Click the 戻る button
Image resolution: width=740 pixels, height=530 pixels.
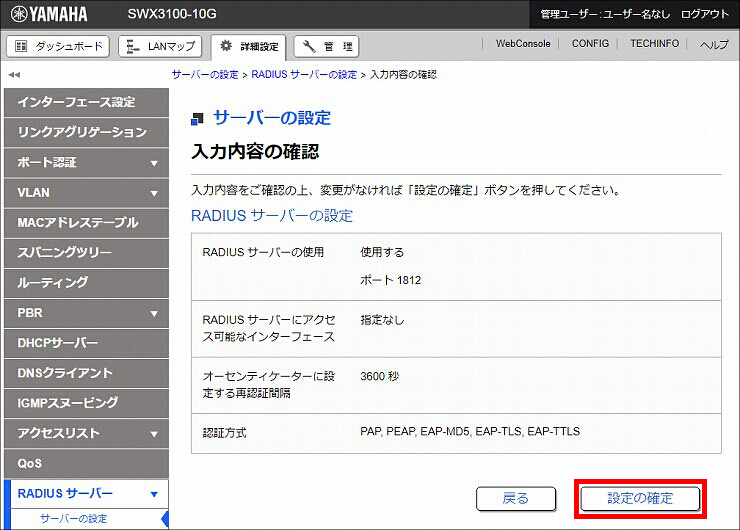[x=516, y=498]
